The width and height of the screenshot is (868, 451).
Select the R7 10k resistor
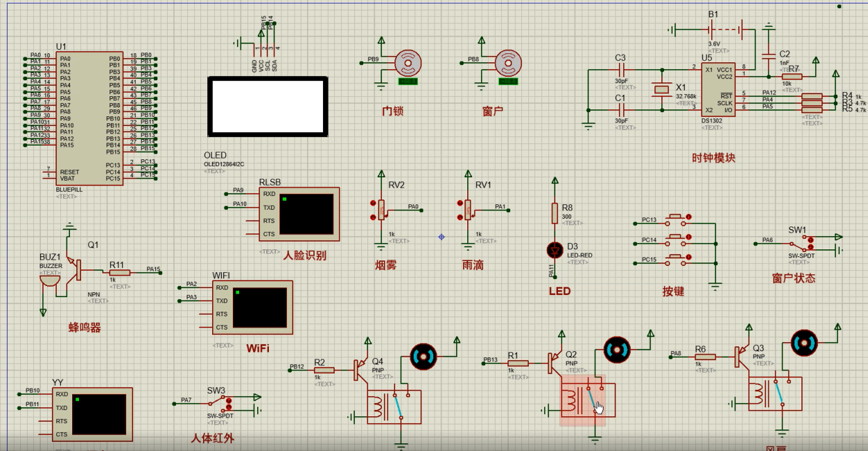[x=792, y=77]
